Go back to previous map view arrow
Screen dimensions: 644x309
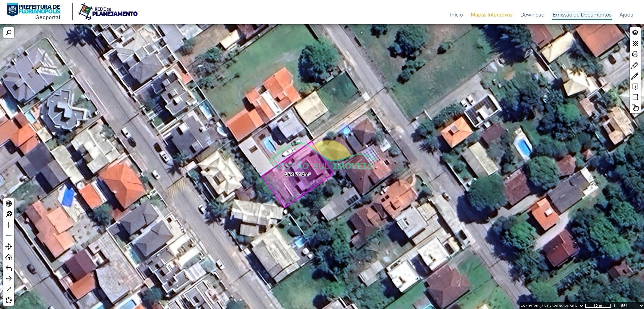pos(9,268)
